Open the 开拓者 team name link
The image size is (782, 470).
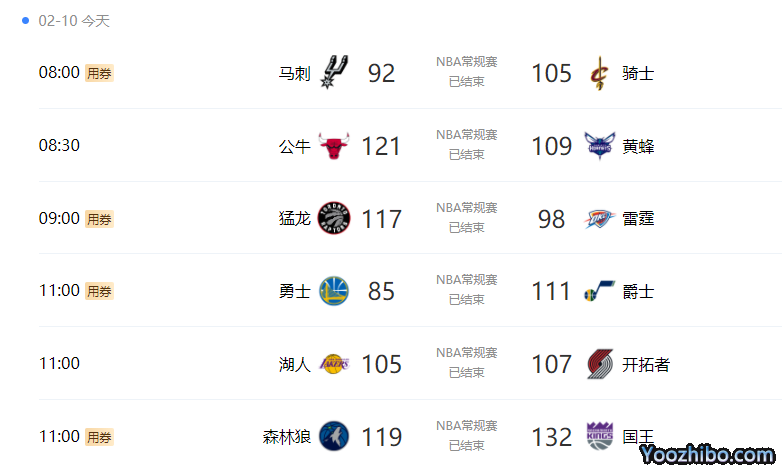[x=645, y=364]
